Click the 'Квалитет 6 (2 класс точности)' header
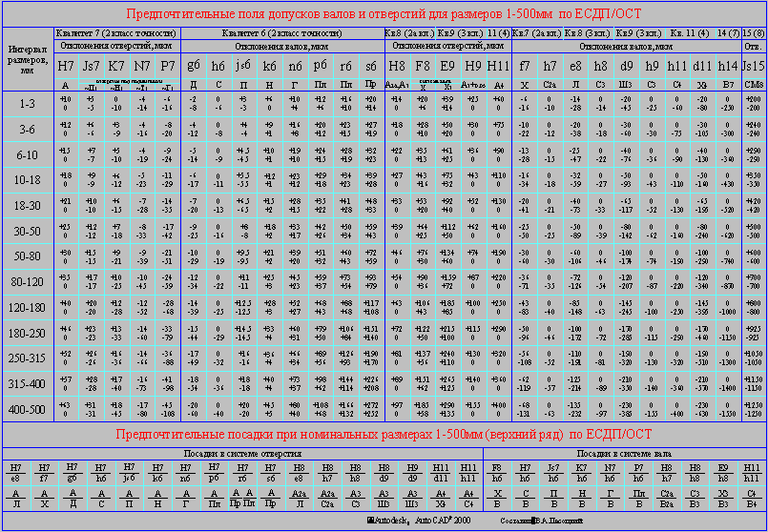The image size is (768, 532). (x=282, y=33)
